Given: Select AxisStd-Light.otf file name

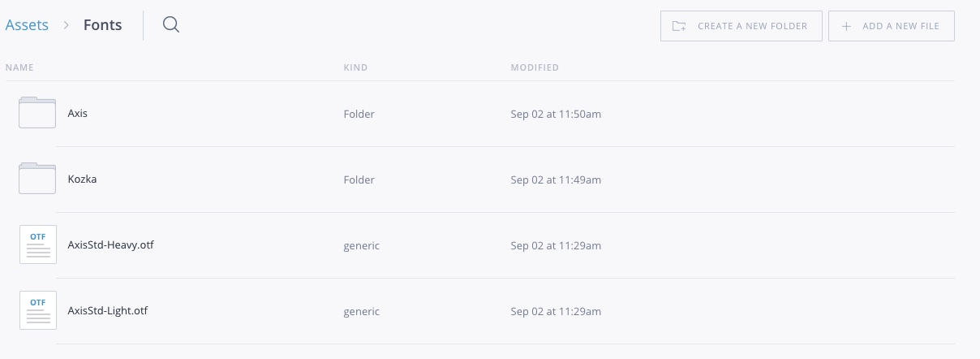Looking at the screenshot, I should [108, 310].
